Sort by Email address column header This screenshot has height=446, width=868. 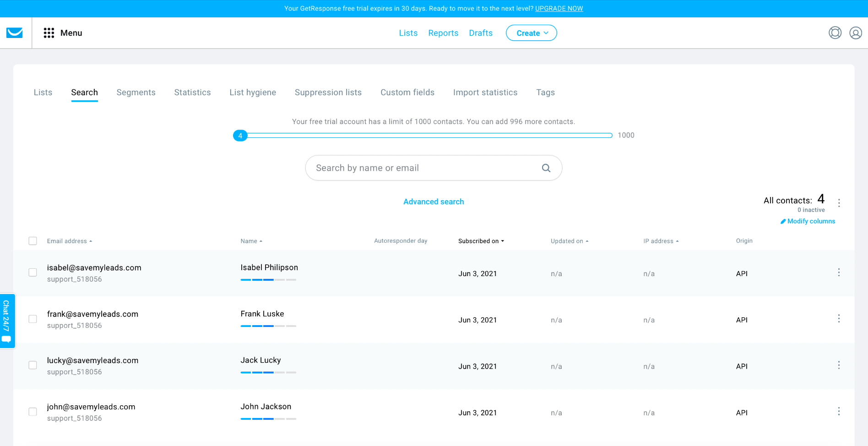click(70, 241)
